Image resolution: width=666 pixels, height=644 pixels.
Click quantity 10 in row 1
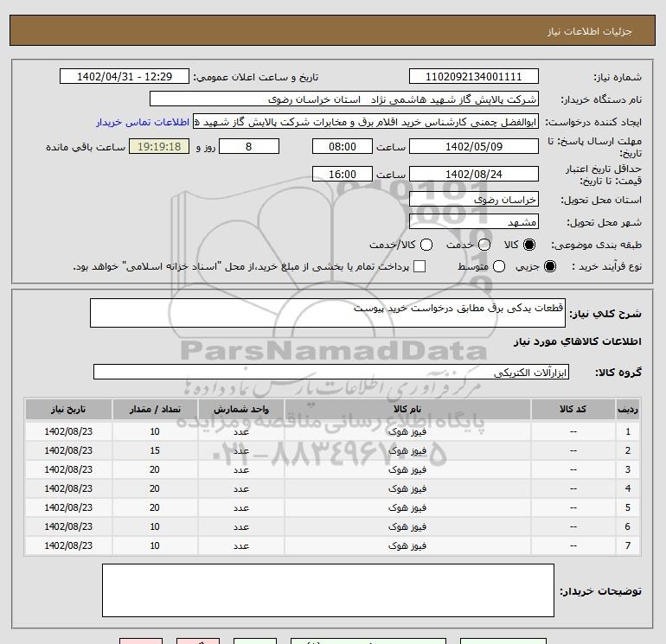pos(155,431)
